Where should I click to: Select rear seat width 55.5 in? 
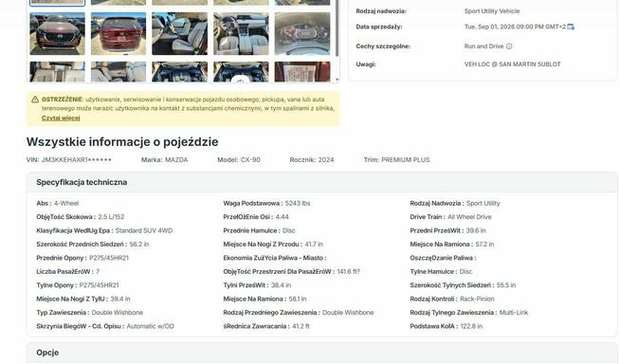coord(506,285)
